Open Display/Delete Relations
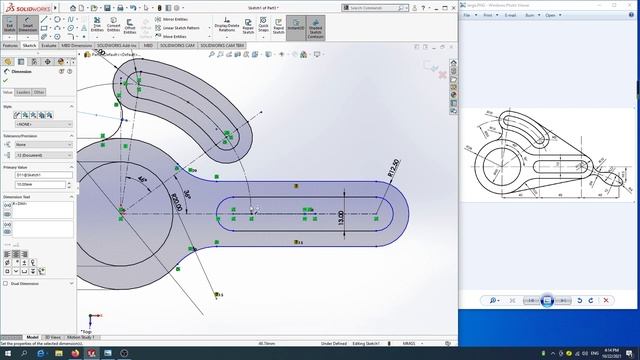 227,24
